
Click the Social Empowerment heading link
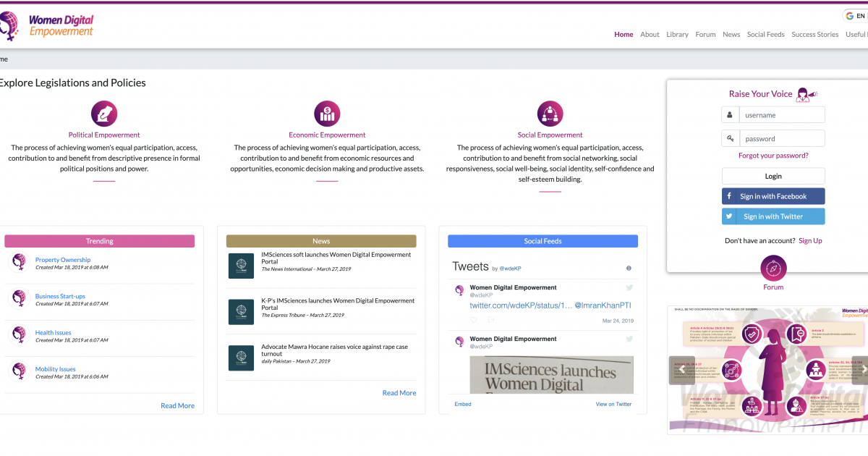point(550,135)
